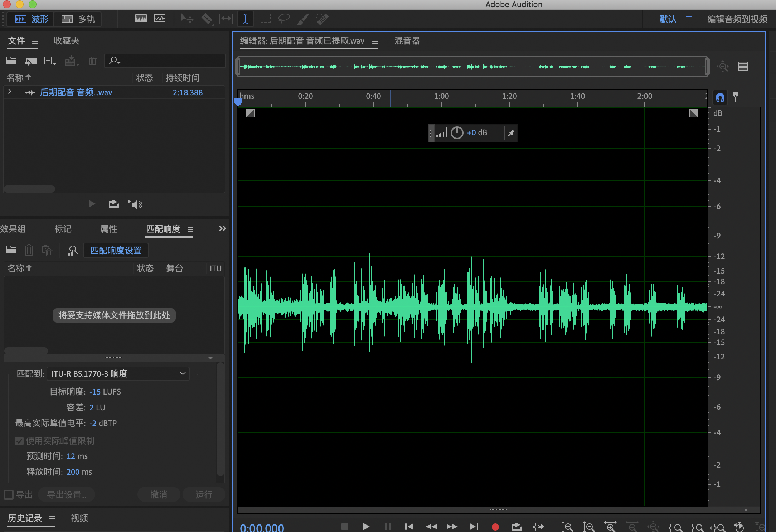Play preview in Files panel

click(x=92, y=204)
